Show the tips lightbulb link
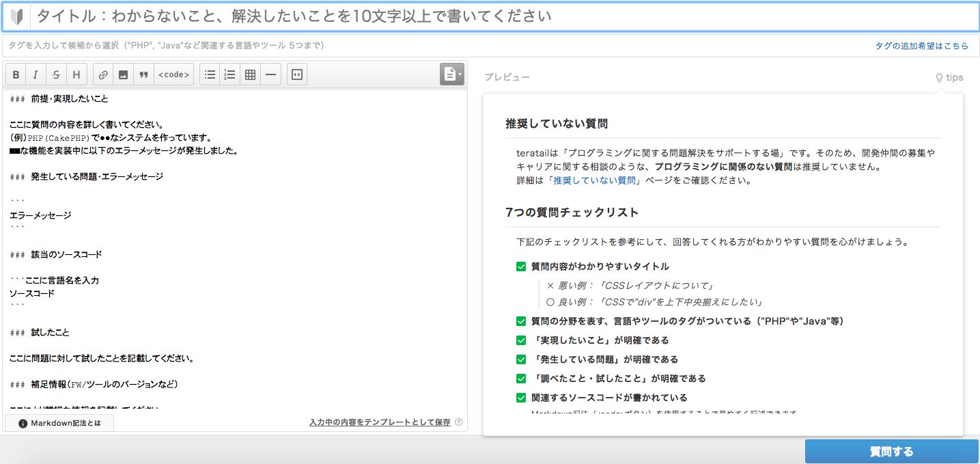The height and width of the screenshot is (464, 980). pyautogui.click(x=949, y=77)
